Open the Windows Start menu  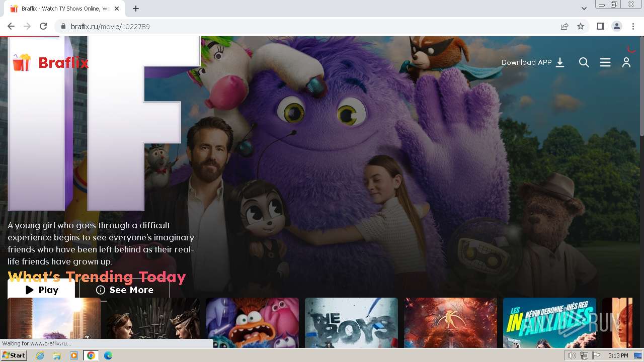point(14,355)
